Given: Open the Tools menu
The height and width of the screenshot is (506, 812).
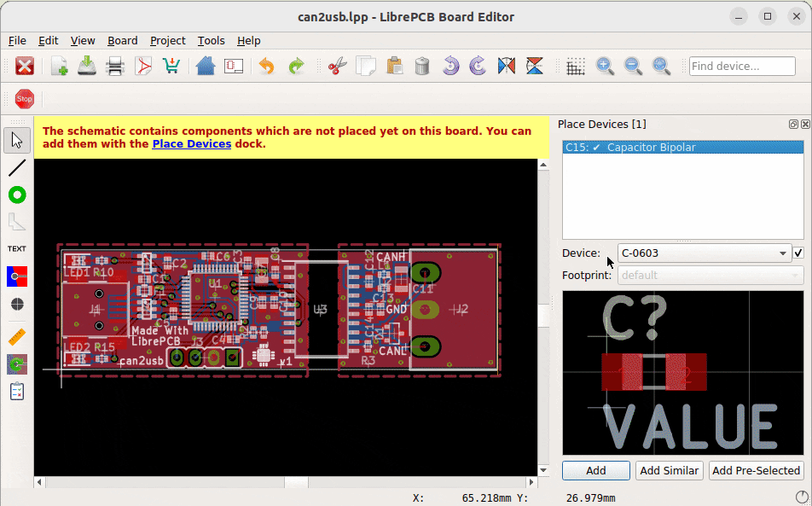Looking at the screenshot, I should (x=212, y=40).
